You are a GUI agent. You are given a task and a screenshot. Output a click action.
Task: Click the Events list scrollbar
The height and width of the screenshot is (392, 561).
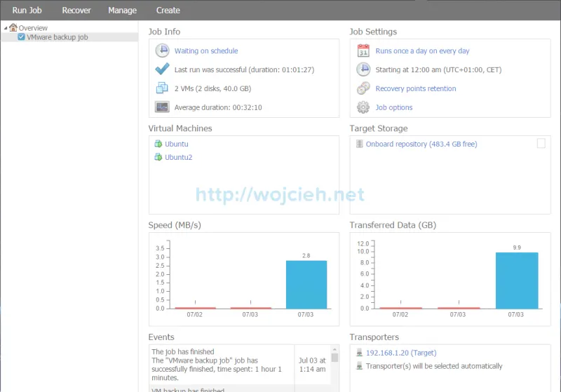coord(334,367)
